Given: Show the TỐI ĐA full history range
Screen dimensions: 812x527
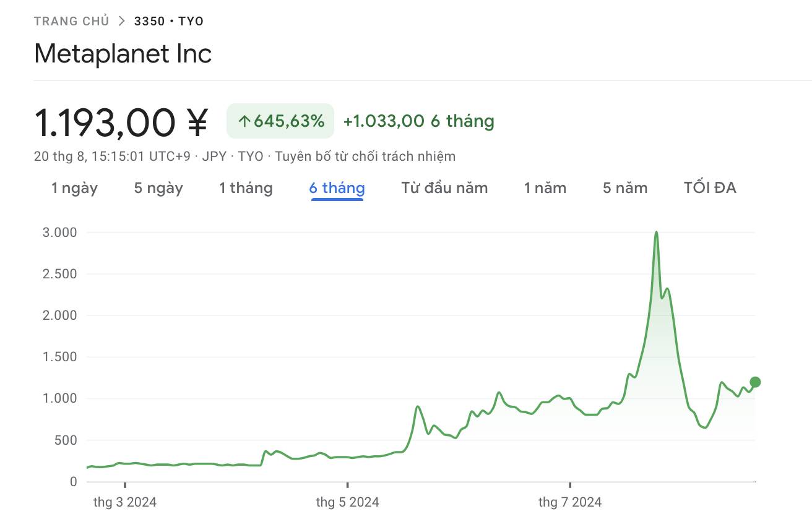Looking at the screenshot, I should [710, 188].
